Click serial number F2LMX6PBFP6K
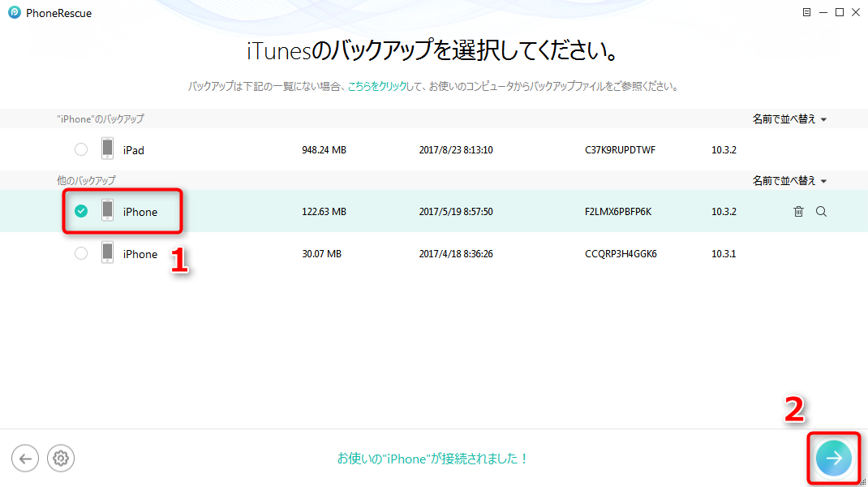Image resolution: width=868 pixels, height=487 pixels. [x=618, y=211]
